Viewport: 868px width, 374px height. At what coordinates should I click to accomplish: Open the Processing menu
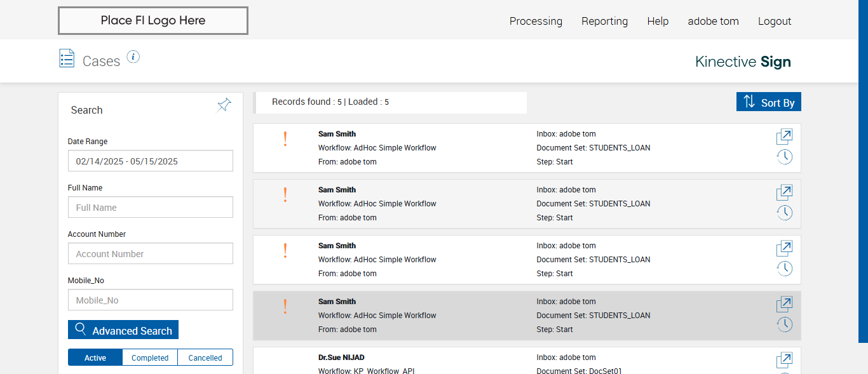536,21
